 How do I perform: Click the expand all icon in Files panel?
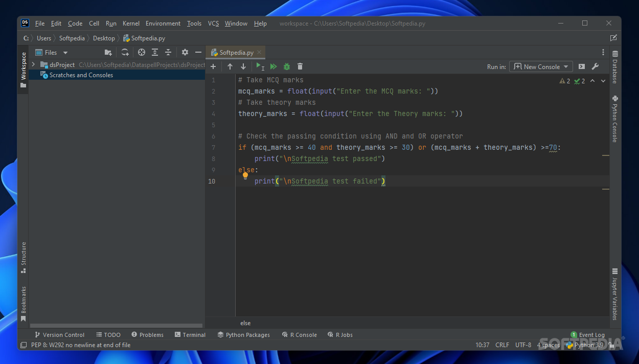click(155, 52)
